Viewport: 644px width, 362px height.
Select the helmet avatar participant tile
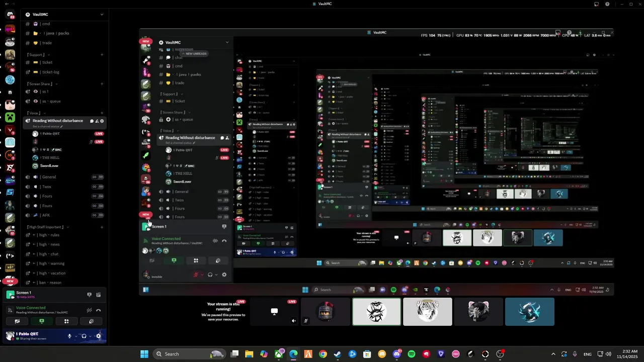coord(326,312)
